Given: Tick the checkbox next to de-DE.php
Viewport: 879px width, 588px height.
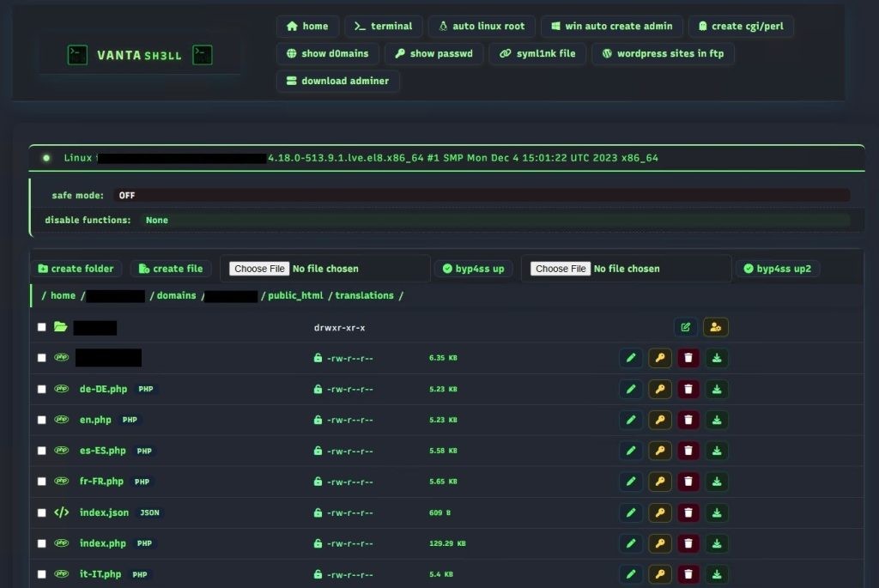Looking at the screenshot, I should [41, 389].
